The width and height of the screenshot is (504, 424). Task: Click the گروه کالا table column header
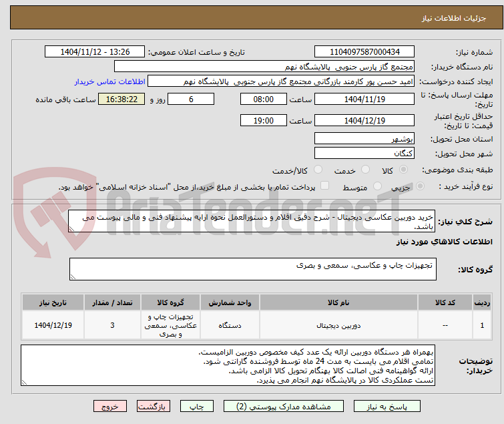[170, 302]
